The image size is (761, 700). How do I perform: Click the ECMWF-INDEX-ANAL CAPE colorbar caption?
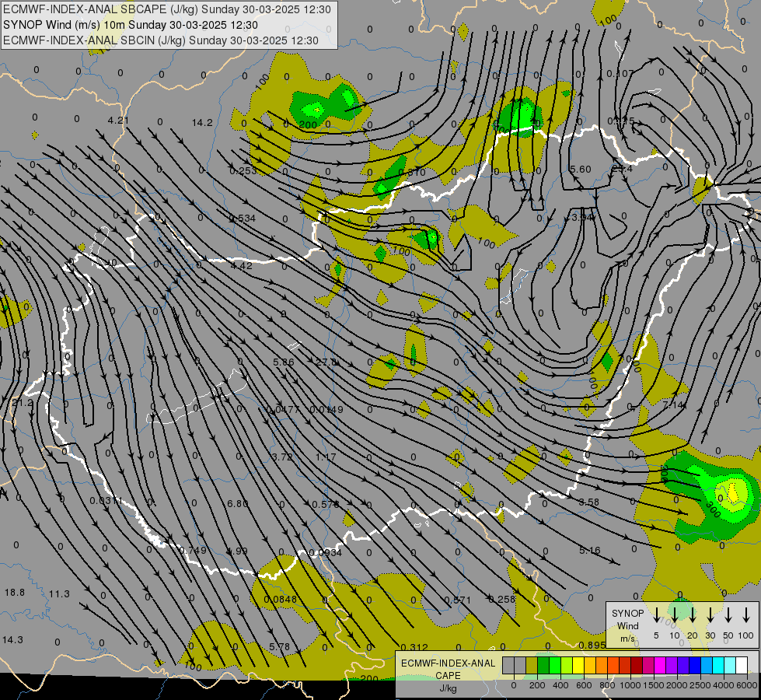click(448, 669)
